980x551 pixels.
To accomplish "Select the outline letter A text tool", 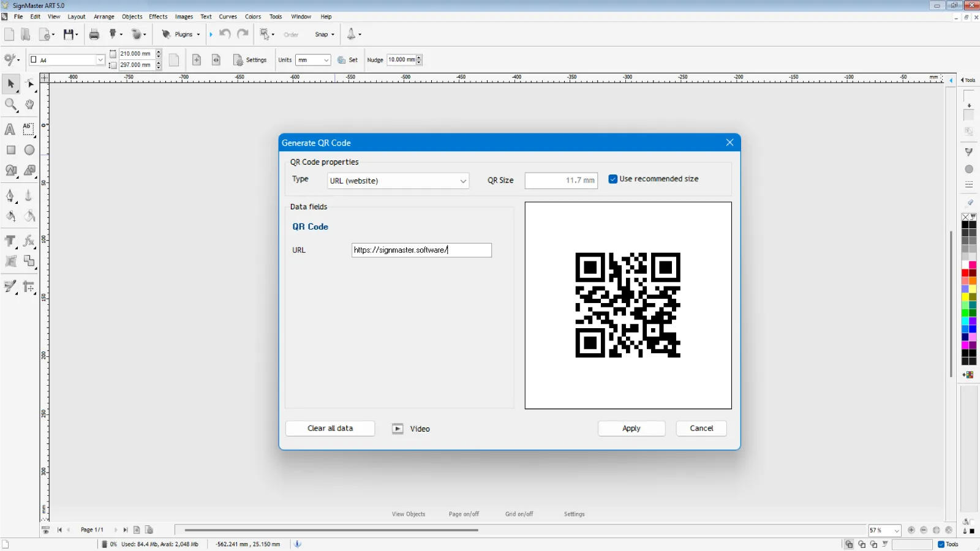I will [10, 129].
